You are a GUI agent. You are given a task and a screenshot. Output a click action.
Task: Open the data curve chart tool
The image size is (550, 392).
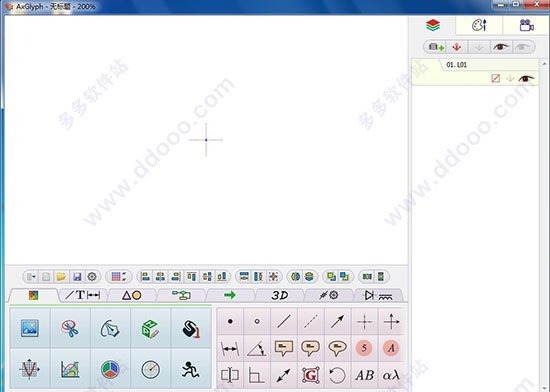pos(70,369)
